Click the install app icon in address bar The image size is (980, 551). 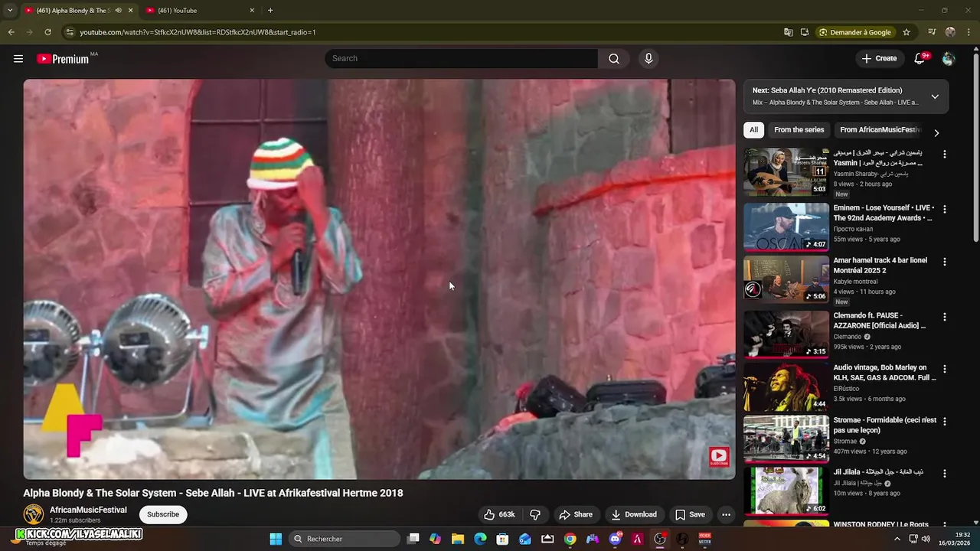pos(805,32)
